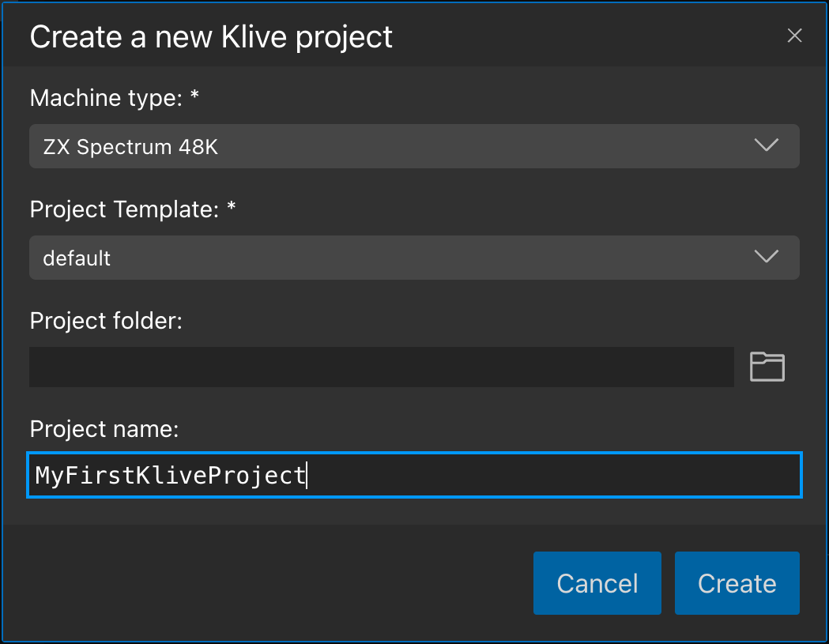Click the Project folder input field
The height and width of the screenshot is (644, 829).
tap(381, 367)
